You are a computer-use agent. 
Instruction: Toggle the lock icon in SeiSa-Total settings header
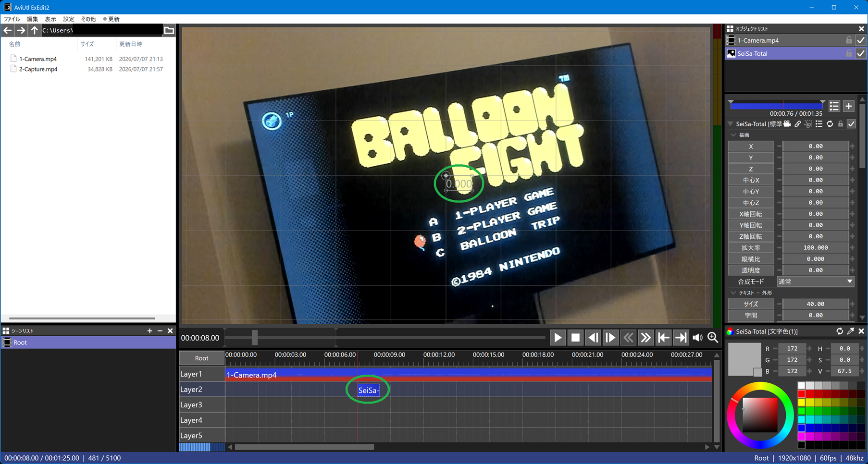[841, 124]
